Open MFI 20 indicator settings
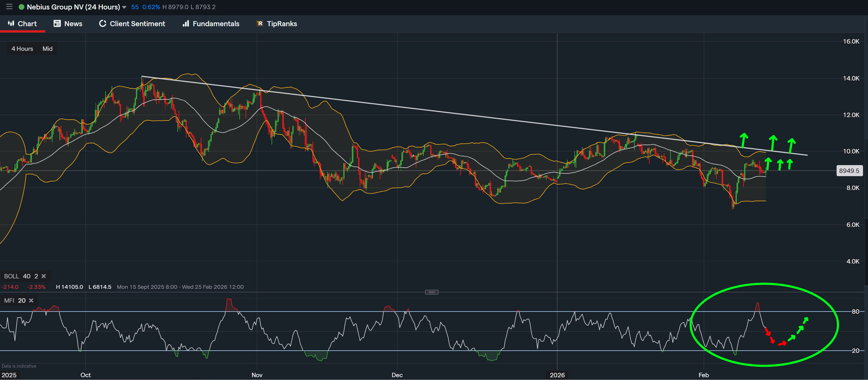The height and width of the screenshot is (380, 868). [15, 300]
